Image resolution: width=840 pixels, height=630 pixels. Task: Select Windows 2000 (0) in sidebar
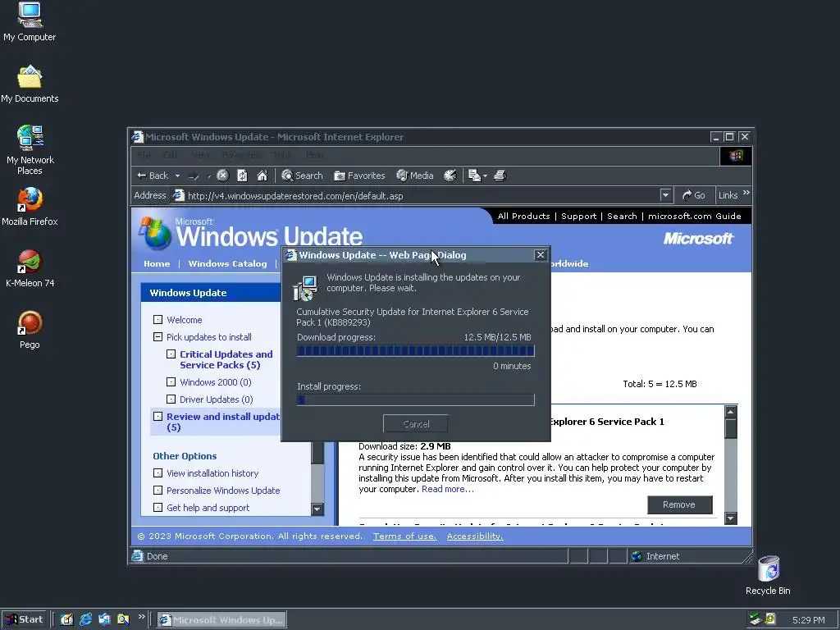coord(216,382)
